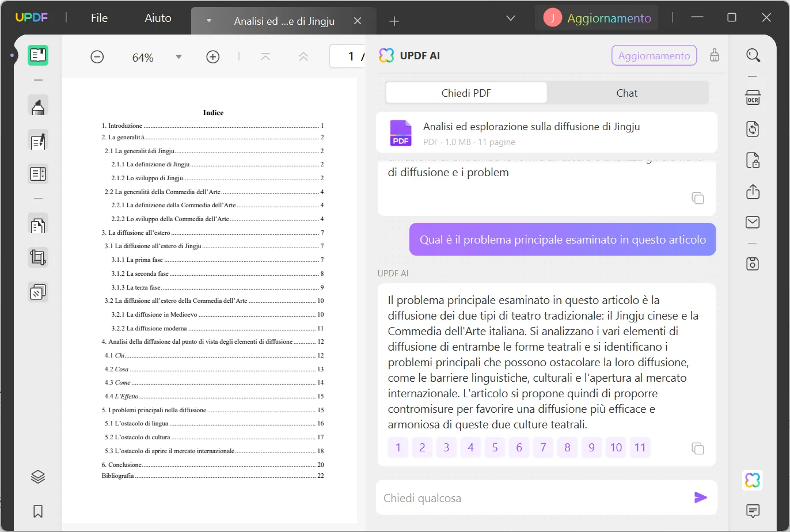The height and width of the screenshot is (532, 790).
Task: Open the search magnifier in right sidebar
Action: pos(753,55)
